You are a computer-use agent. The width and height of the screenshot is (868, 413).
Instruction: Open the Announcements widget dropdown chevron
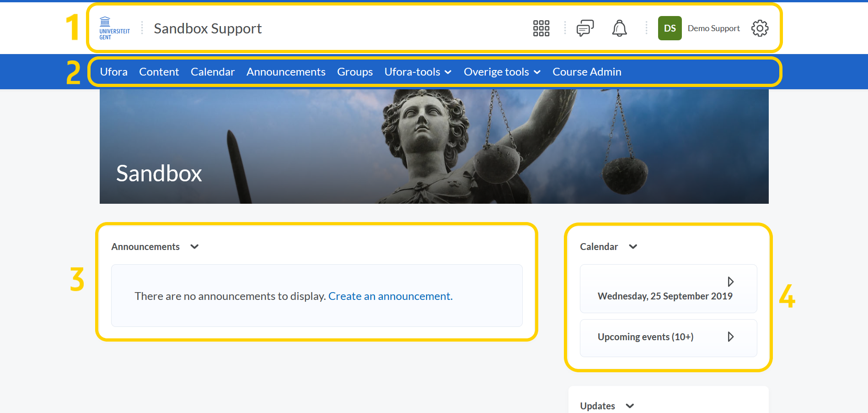point(194,247)
